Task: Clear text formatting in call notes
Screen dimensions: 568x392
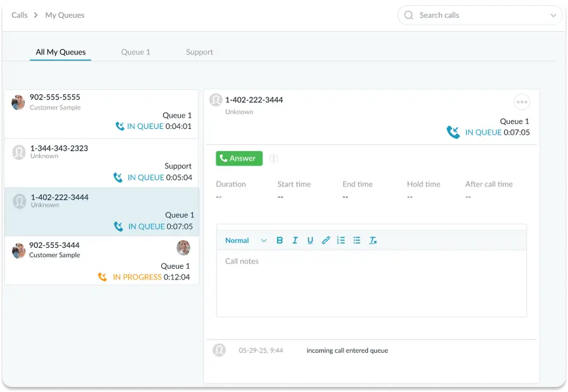Action: pos(373,240)
